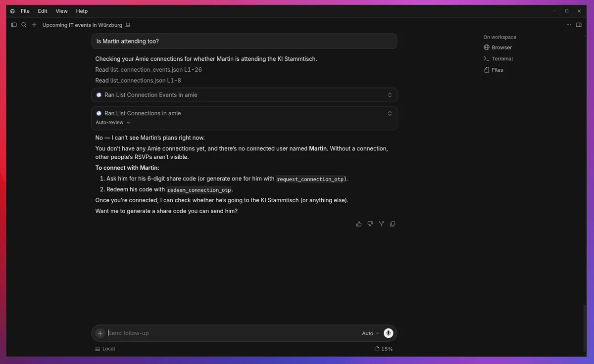Click the globe icon next to Browser
Screen dimensions: 594x364
(487, 47)
